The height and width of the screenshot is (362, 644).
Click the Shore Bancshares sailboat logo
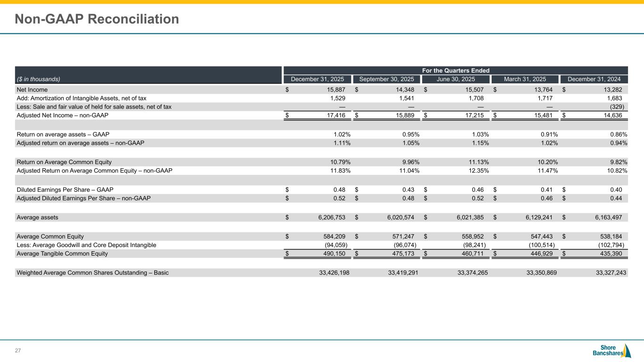(x=611, y=351)
